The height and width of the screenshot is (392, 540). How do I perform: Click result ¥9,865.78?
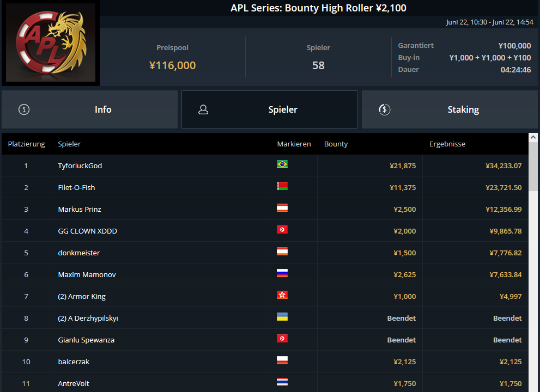[506, 231]
